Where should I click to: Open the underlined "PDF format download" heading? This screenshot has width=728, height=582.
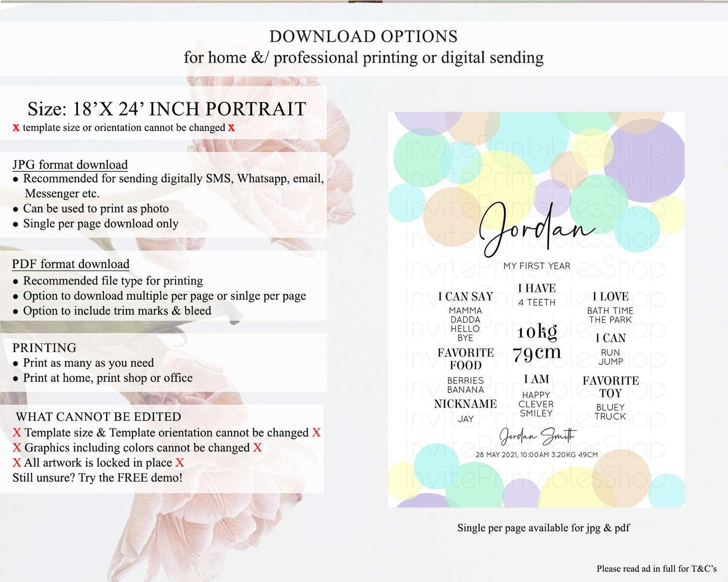click(71, 264)
